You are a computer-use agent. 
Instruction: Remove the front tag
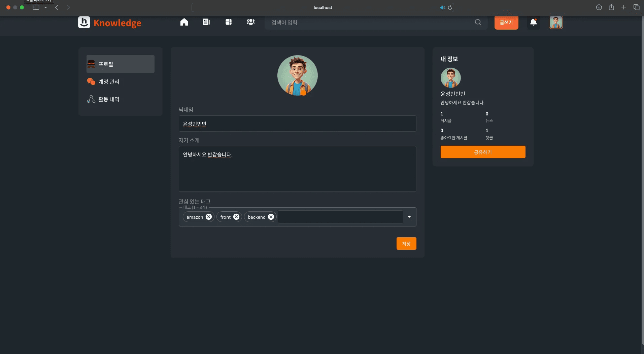pos(236,217)
